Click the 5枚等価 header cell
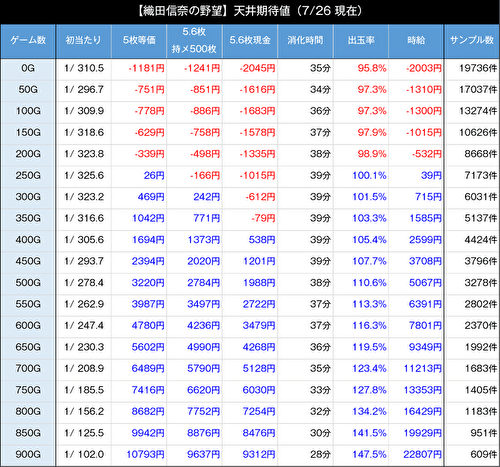This screenshot has height=467, width=500. click(x=139, y=40)
